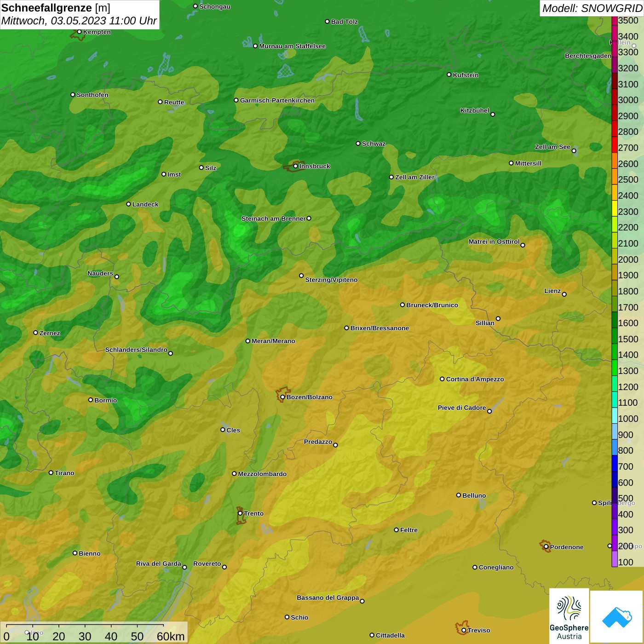Click the Feltre label
The image size is (644, 644).
click(x=409, y=530)
